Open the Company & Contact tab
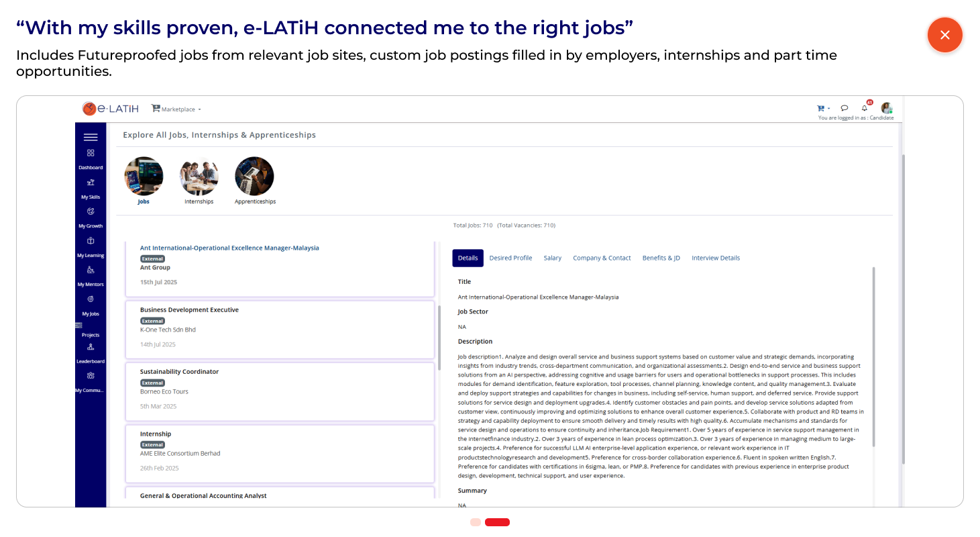This screenshot has height=537, width=980. [602, 258]
